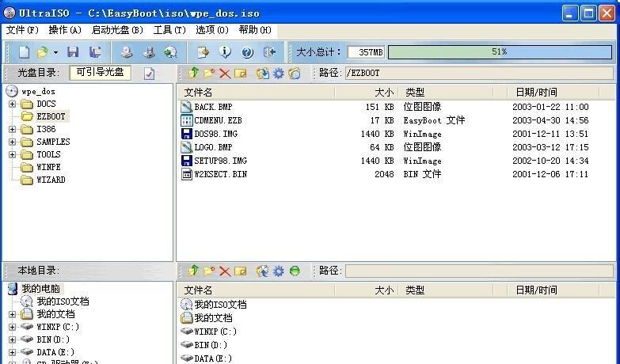Open the dropdown arrow beside the Open icon

pos(55,52)
